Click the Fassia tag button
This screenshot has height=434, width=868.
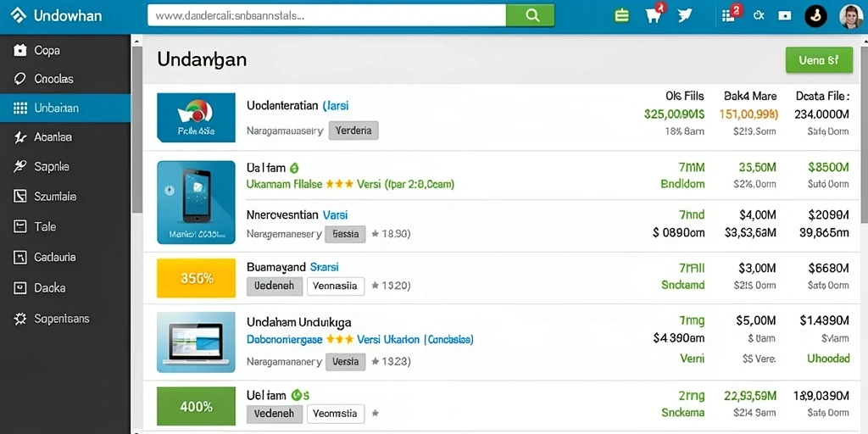click(x=346, y=234)
